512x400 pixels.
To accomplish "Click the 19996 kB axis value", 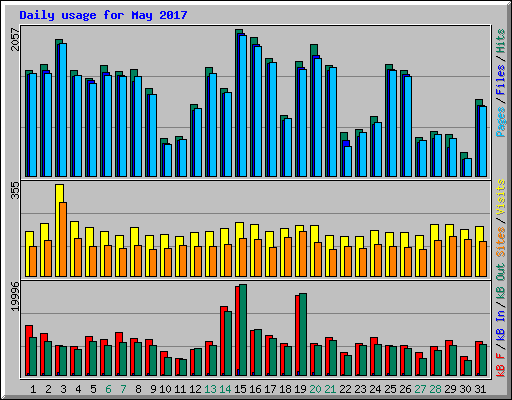I will [15, 297].
